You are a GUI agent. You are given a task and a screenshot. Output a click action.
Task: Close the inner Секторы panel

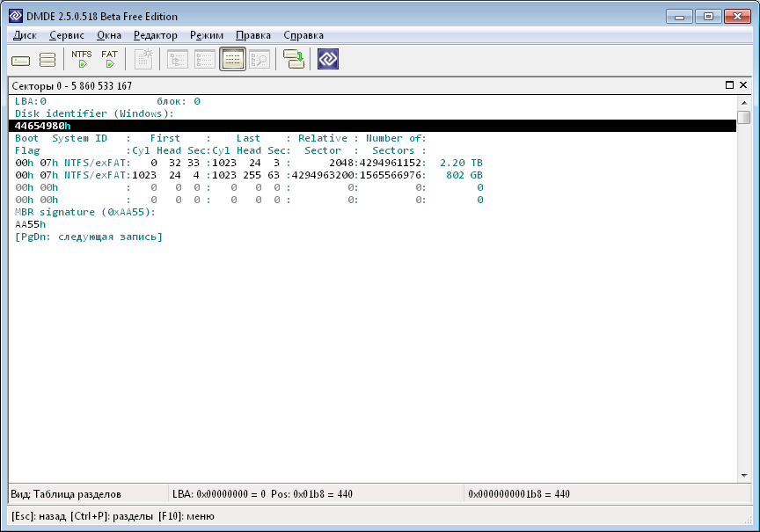click(743, 85)
